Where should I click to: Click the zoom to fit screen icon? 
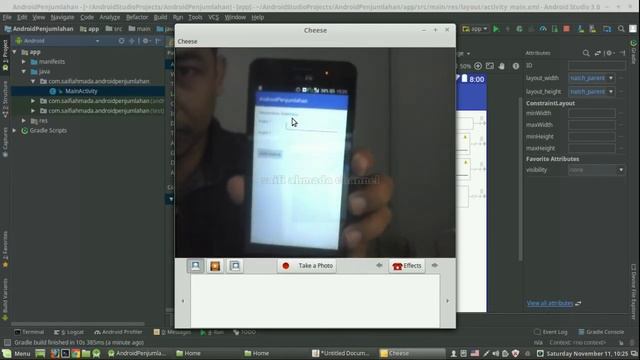(x=490, y=66)
